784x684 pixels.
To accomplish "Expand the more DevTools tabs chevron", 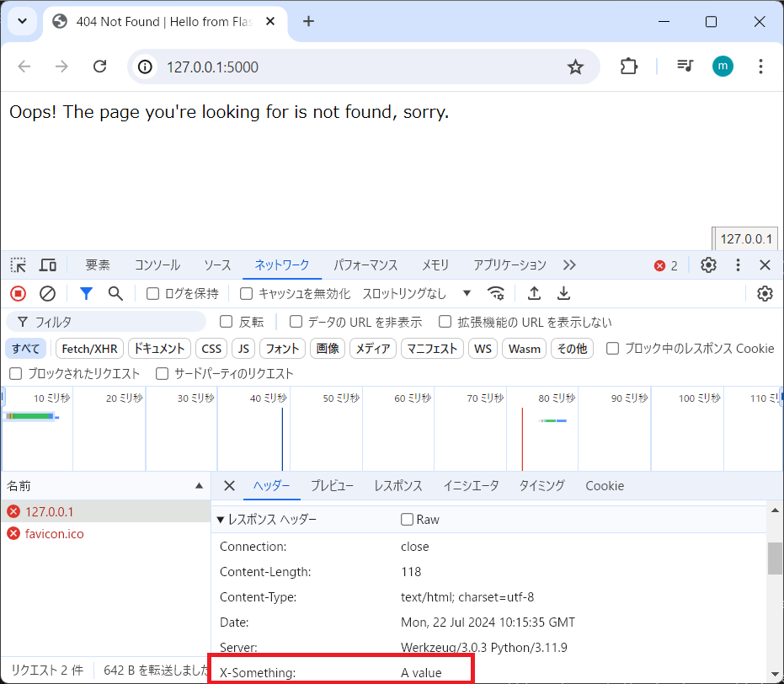I will point(569,265).
